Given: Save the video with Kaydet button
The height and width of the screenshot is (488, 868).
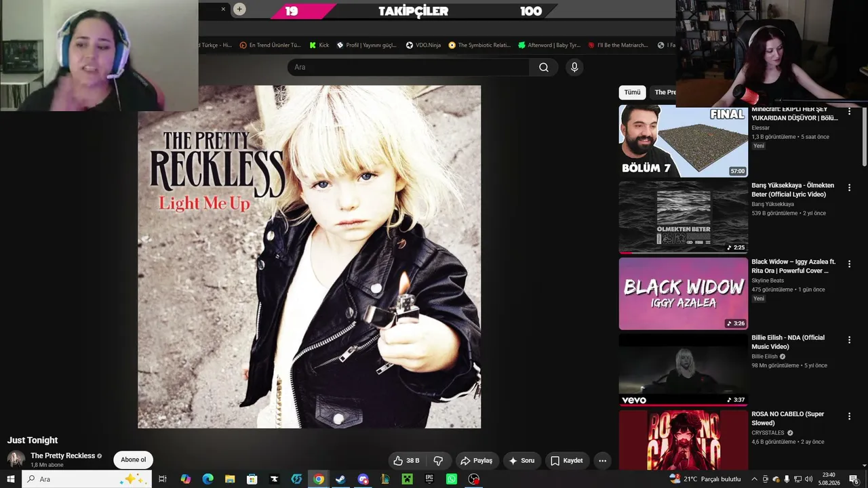Looking at the screenshot, I should 566,461.
